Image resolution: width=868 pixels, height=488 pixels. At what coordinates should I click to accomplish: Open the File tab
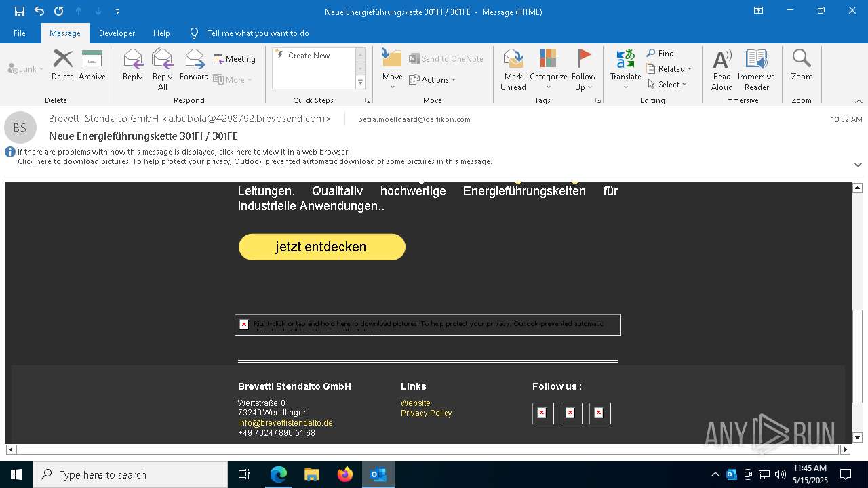pyautogui.click(x=20, y=33)
